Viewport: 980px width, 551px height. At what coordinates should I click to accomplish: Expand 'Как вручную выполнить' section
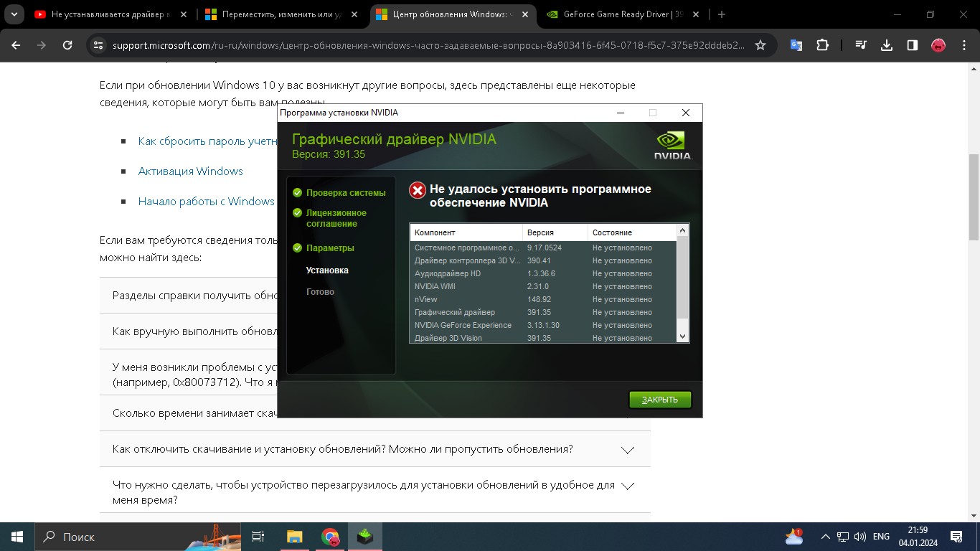point(189,331)
